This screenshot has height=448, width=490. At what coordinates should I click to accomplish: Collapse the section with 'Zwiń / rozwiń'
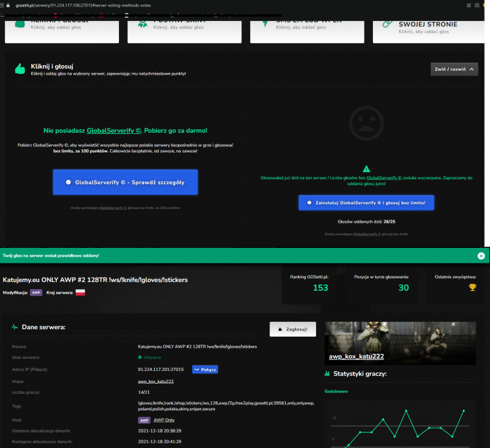click(454, 69)
